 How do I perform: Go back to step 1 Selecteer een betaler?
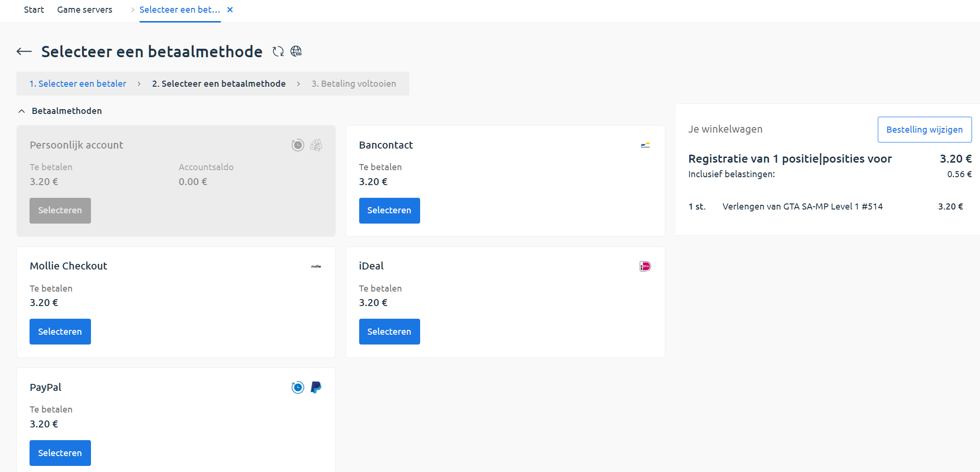click(78, 84)
